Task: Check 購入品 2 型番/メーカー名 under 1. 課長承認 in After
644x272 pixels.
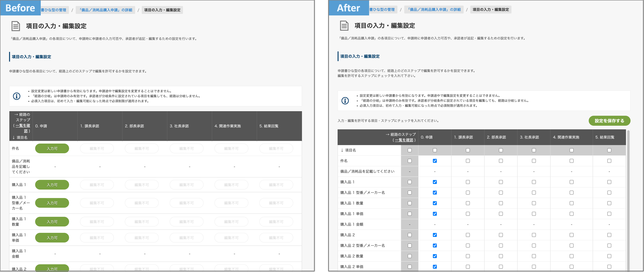Action: [468, 246]
